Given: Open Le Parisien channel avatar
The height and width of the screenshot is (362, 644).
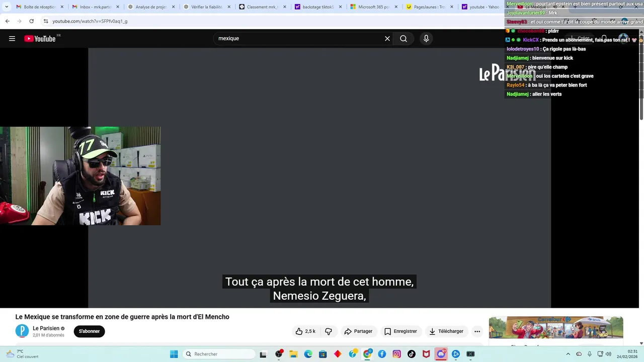Looking at the screenshot, I should pos(22,331).
